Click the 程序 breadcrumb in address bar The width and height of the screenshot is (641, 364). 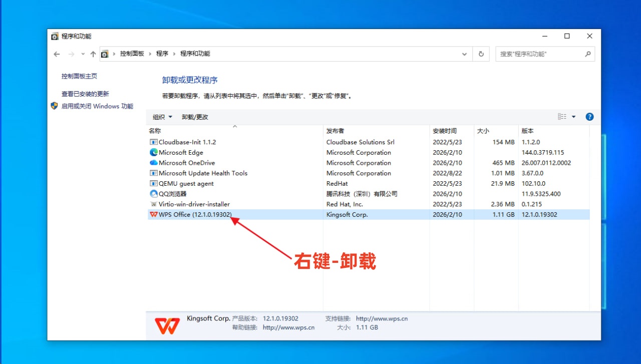[x=162, y=54]
